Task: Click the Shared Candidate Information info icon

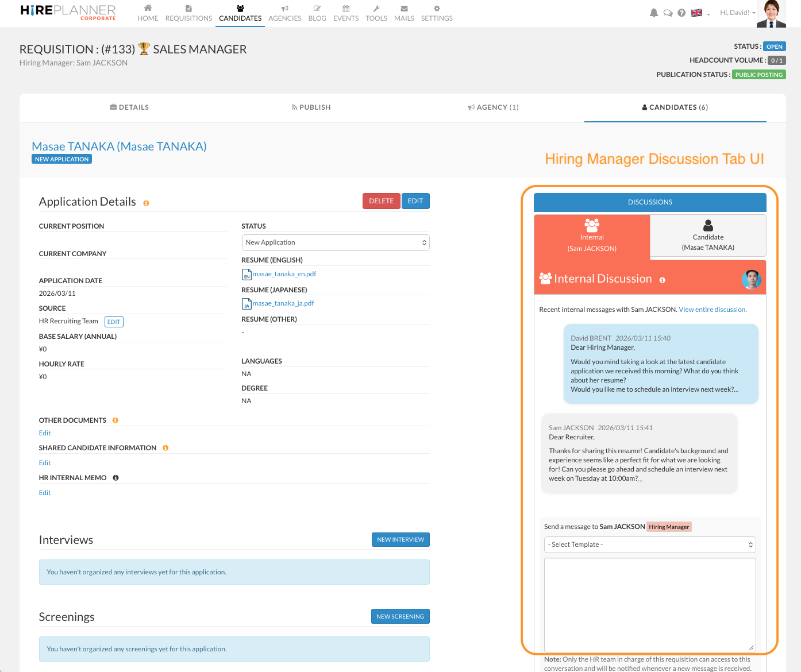Action: tap(165, 448)
